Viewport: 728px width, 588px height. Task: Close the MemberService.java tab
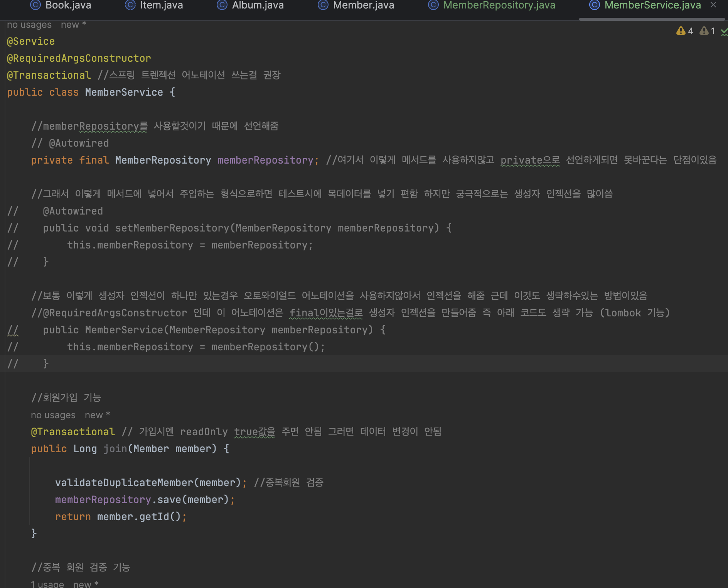click(713, 5)
